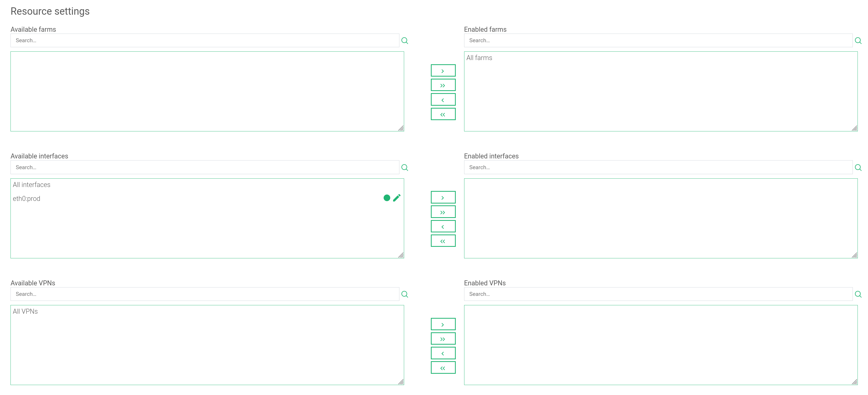Click the green status dot of eth0:prod

pos(387,198)
